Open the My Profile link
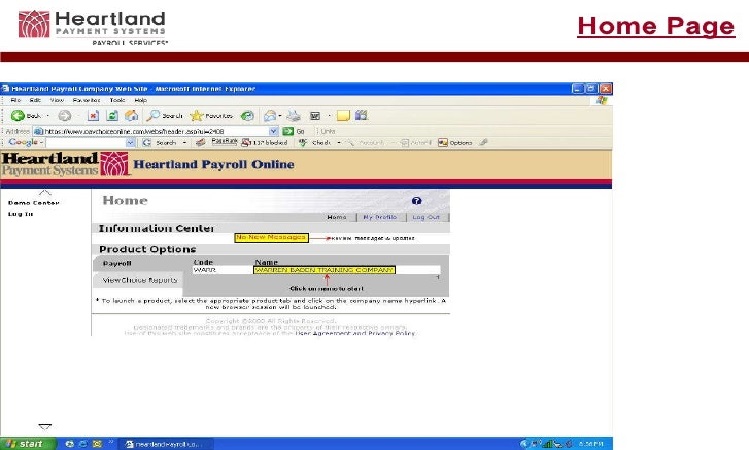Image resolution: width=749 pixels, height=450 pixels. coord(380,217)
